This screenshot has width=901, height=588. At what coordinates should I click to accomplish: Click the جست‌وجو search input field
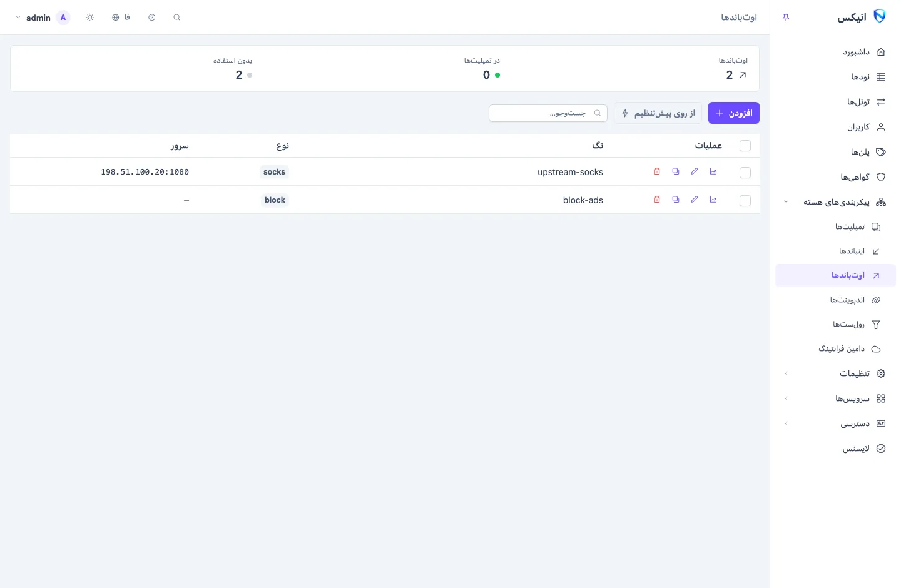[548, 113]
